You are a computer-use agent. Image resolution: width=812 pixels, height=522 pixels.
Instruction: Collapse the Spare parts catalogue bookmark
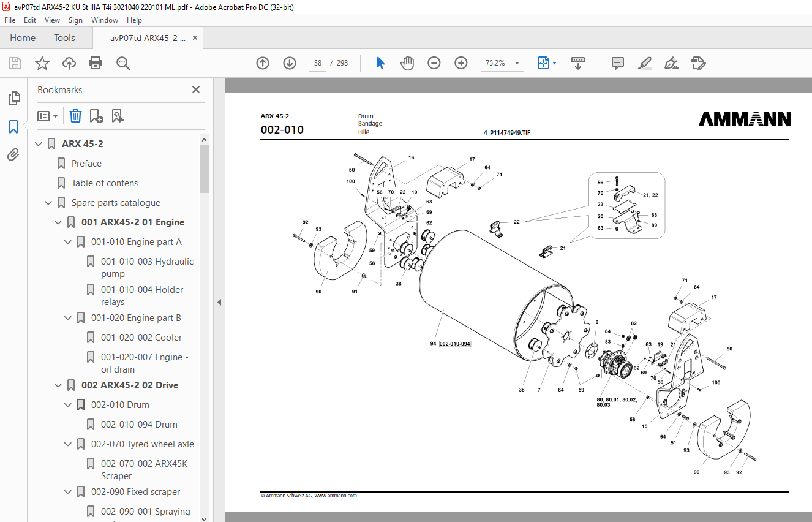(48, 203)
